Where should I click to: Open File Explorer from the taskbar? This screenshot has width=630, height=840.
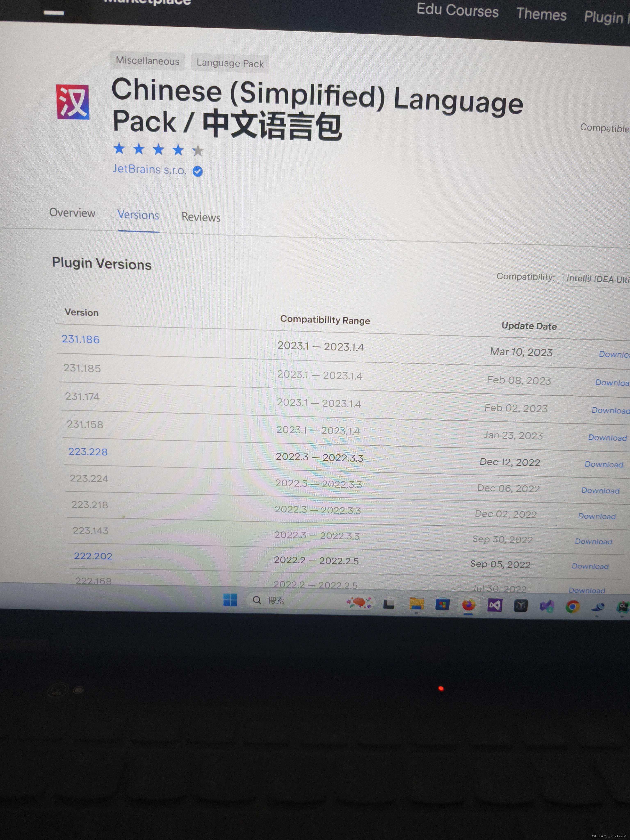tap(417, 604)
